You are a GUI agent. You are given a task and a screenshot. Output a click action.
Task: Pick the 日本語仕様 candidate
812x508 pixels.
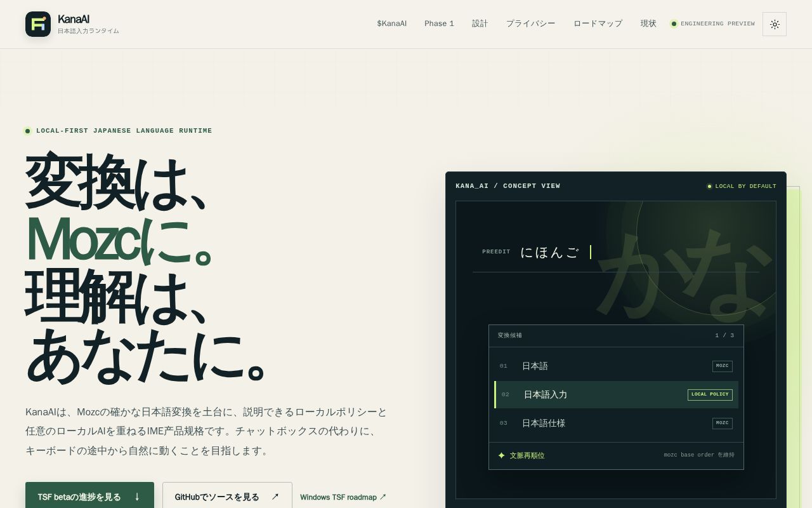pos(616,423)
